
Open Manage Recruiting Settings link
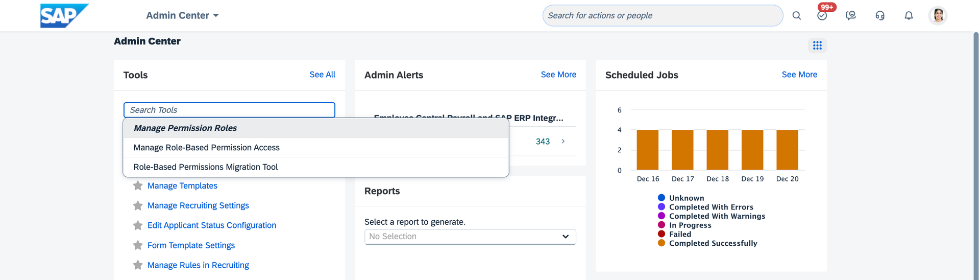198,205
